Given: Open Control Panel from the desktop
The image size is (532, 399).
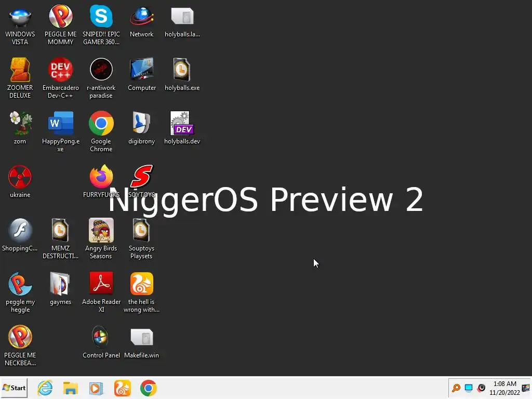Looking at the screenshot, I should pos(101,342).
